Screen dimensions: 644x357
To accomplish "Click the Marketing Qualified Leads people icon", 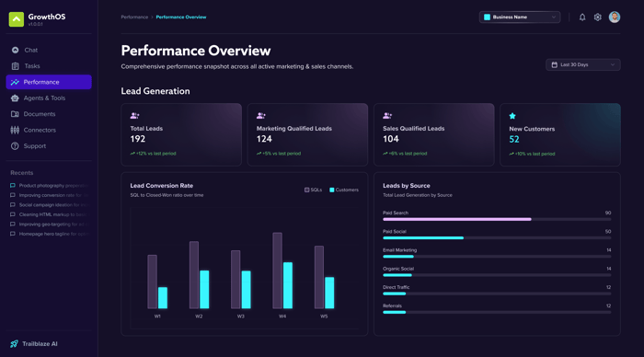I will click(x=260, y=116).
